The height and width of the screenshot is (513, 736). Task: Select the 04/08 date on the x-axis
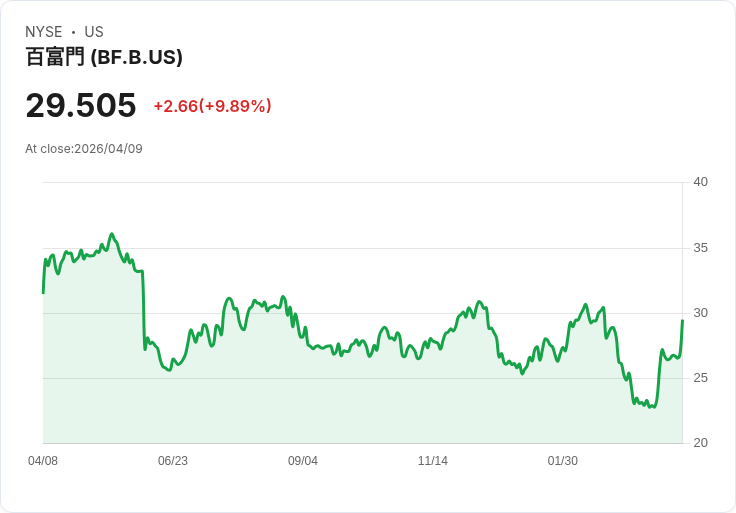43,461
